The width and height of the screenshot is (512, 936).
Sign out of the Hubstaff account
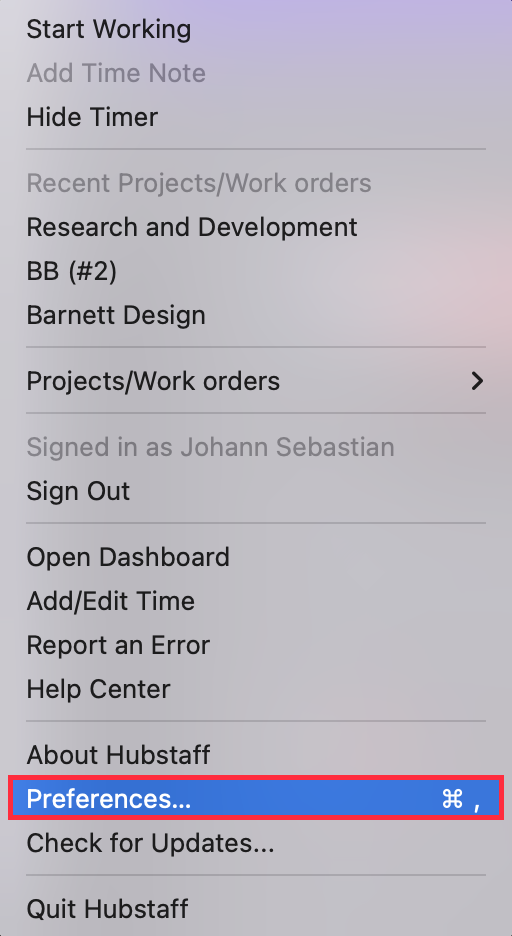tap(256, 491)
